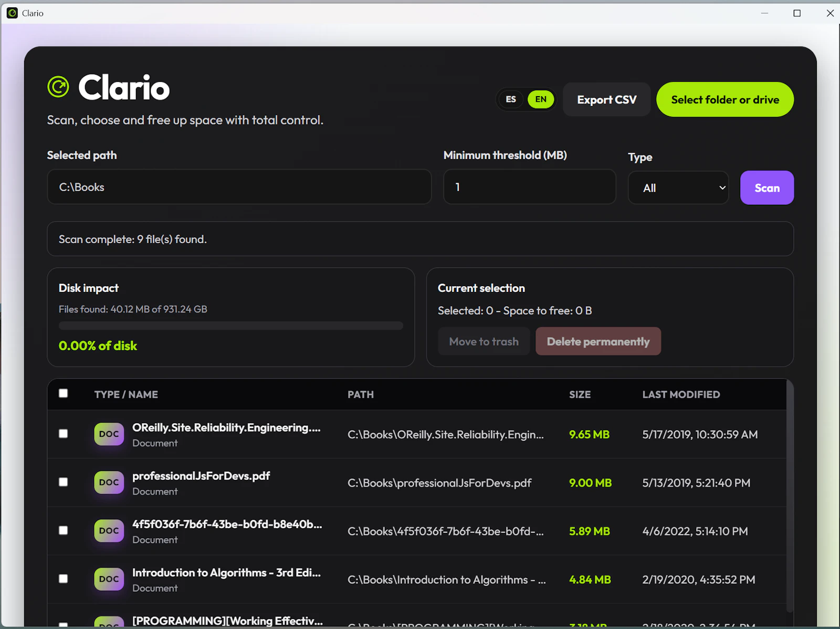
Task: Check the box for OReilly.Site.Reliability.Engineering
Action: click(x=64, y=434)
